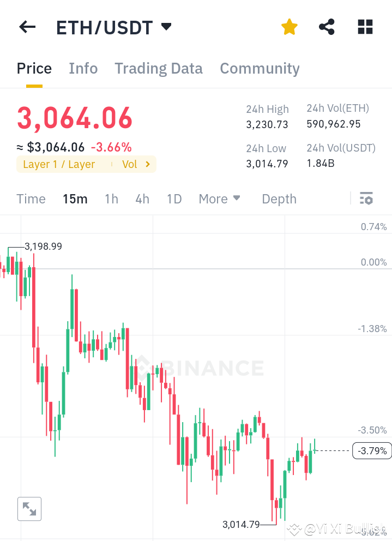
Task: Enable the 4h timeframe view
Action: (142, 199)
